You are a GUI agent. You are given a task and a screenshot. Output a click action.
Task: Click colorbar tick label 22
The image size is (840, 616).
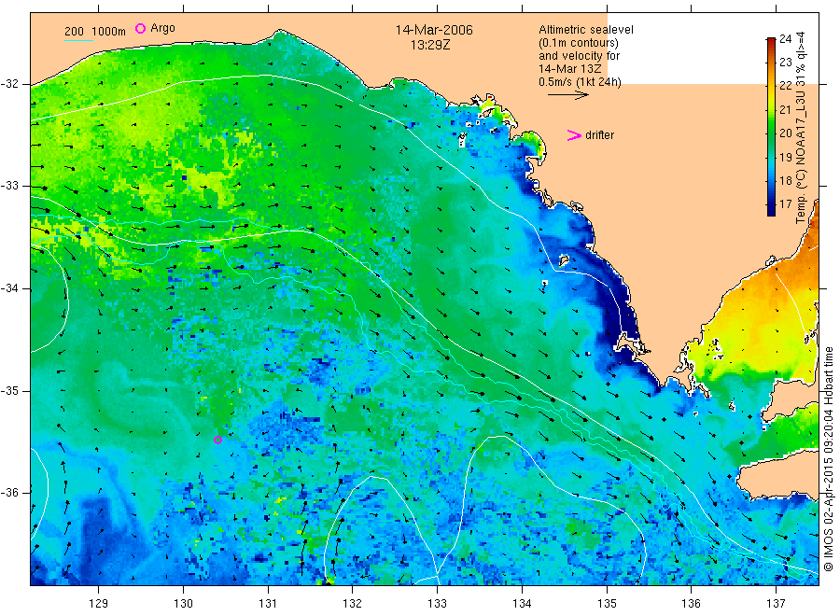tap(785, 86)
